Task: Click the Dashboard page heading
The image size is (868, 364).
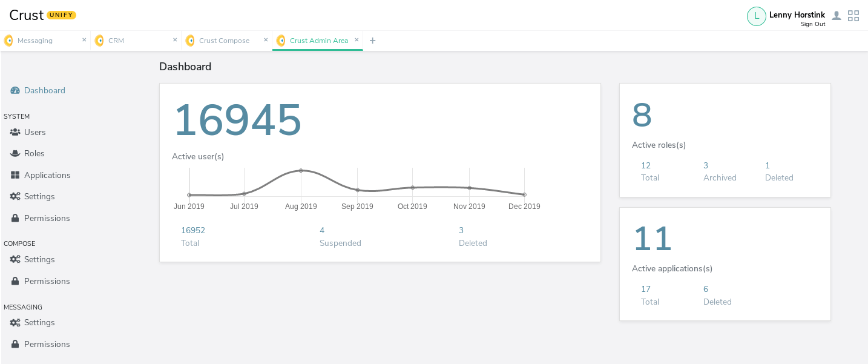Action: coord(185,67)
